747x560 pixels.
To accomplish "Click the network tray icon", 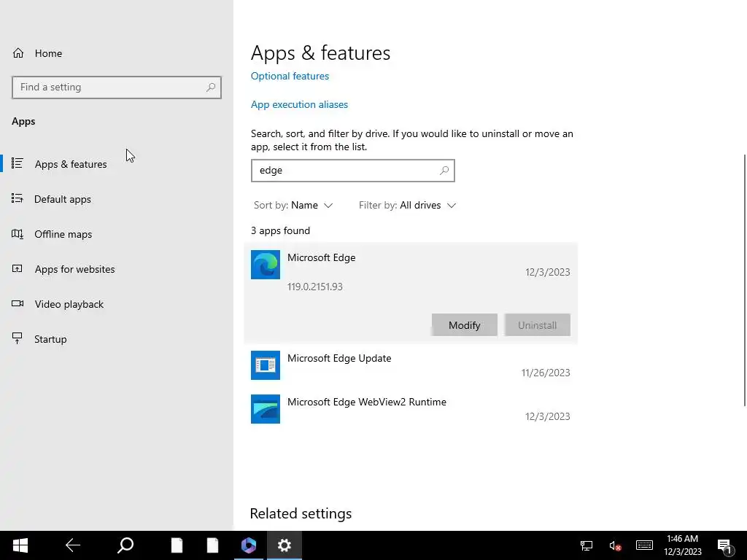I will tap(586, 545).
